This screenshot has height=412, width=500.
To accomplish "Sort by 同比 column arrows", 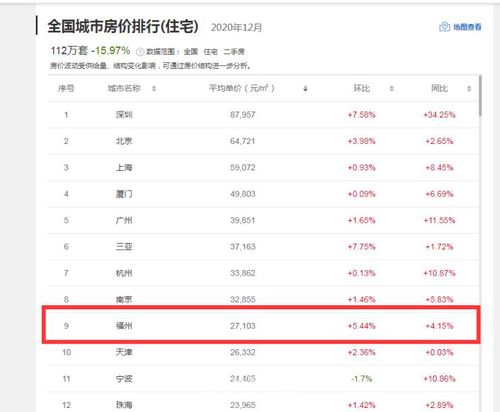I will 469,89.
